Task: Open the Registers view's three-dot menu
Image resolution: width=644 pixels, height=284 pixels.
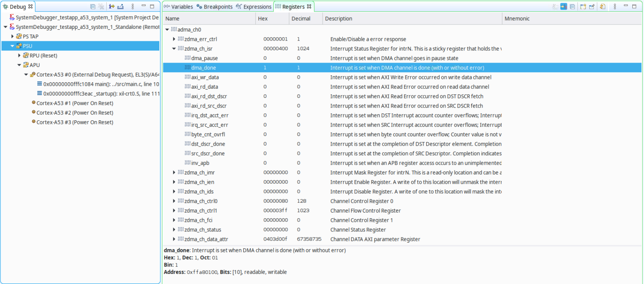Action: [x=615, y=6]
